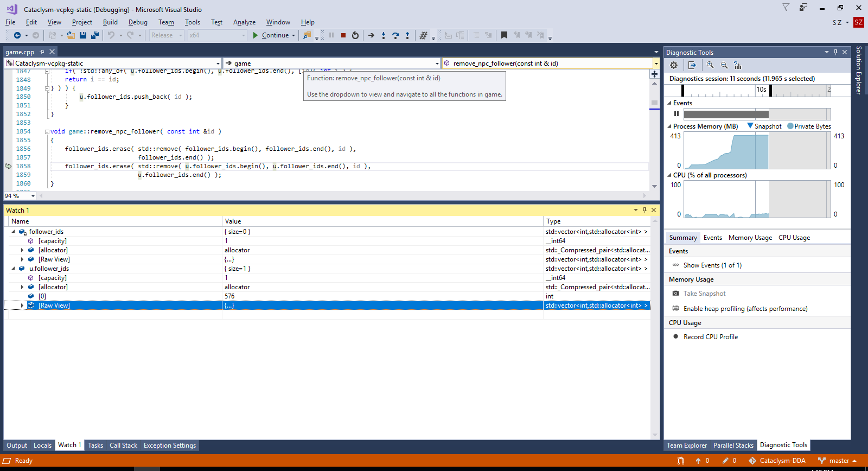This screenshot has height=471, width=868.
Task: Pause the Events track
Action: [x=676, y=114]
